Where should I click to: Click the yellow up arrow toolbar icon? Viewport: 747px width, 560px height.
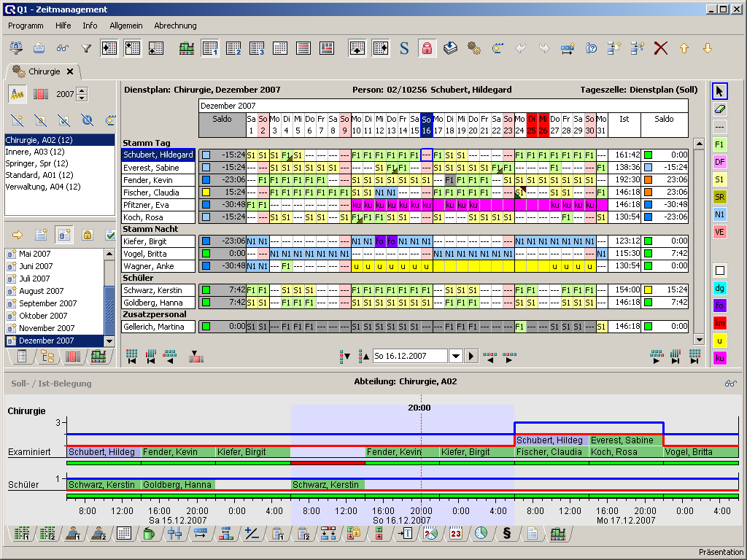[x=684, y=48]
